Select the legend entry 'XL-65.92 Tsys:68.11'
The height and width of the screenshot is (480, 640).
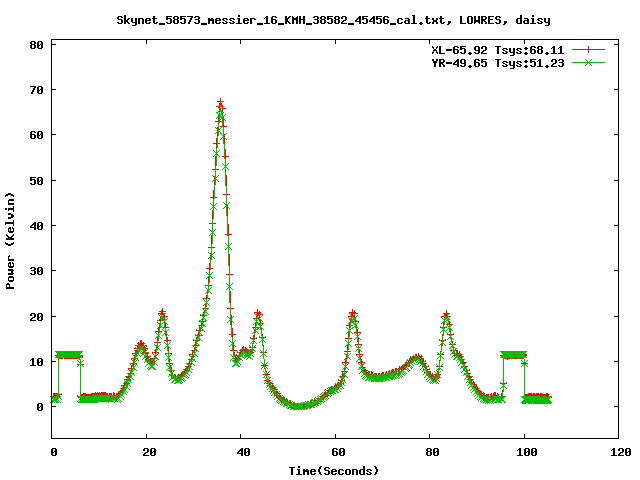498,50
